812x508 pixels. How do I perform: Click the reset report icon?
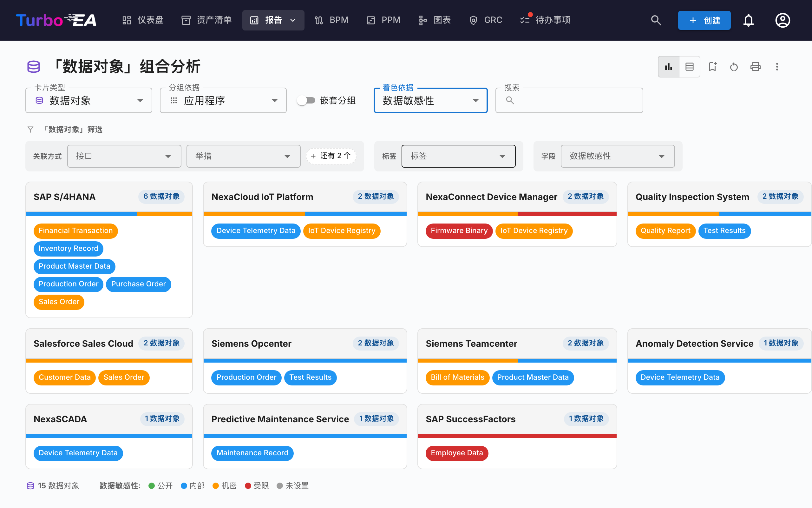(734, 67)
